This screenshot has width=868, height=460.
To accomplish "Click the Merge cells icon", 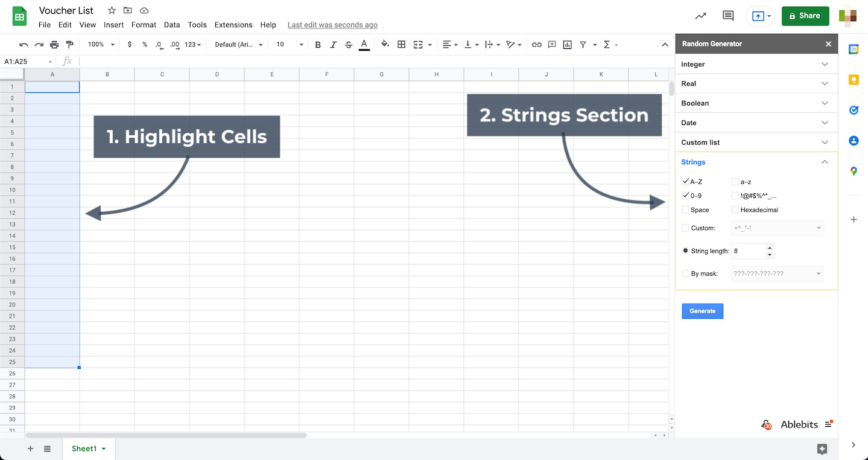I will [418, 45].
